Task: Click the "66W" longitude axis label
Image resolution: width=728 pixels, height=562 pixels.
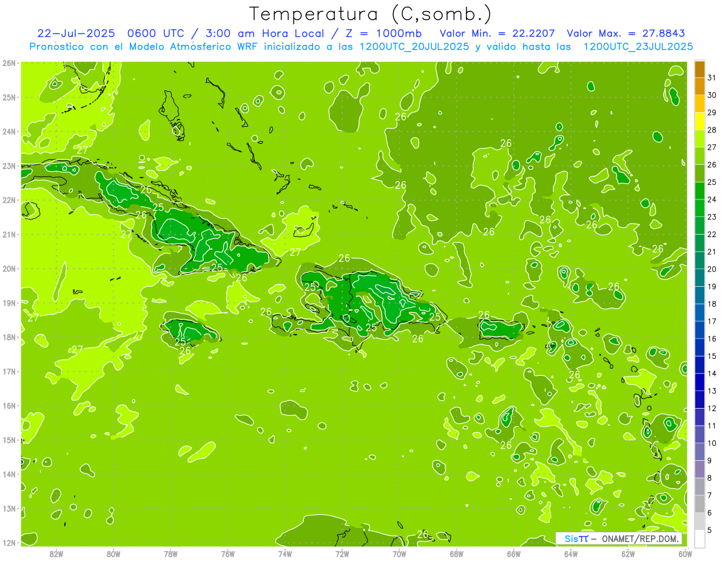Action: click(513, 554)
